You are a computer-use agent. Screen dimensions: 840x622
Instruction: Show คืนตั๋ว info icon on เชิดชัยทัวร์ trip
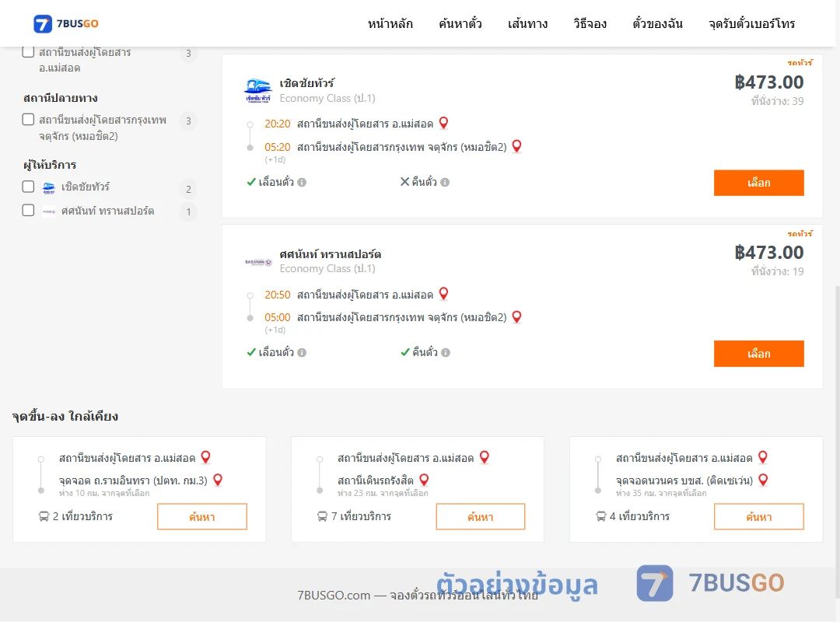point(445,182)
